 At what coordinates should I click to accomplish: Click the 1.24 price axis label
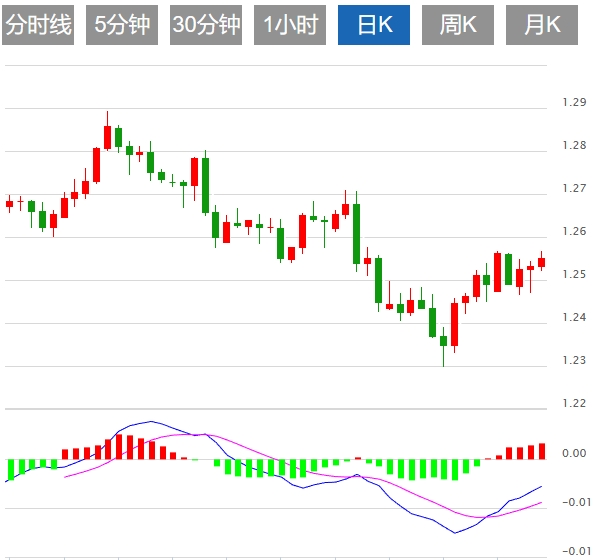pos(574,317)
